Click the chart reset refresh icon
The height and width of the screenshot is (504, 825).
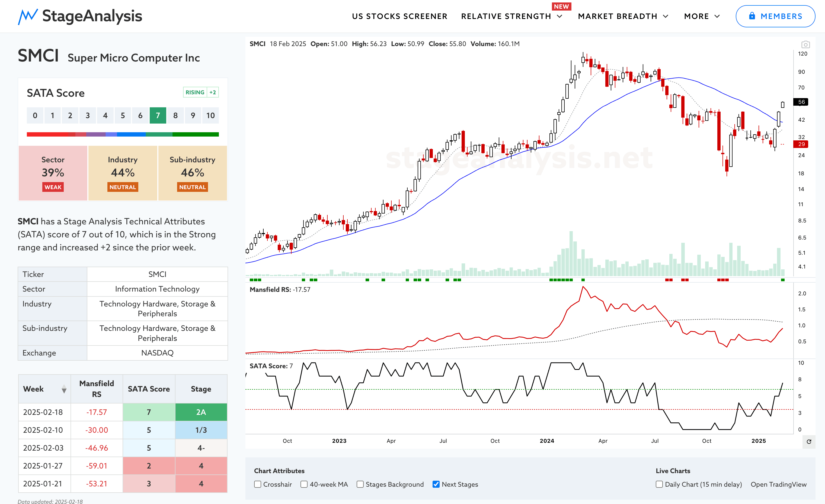tap(809, 441)
